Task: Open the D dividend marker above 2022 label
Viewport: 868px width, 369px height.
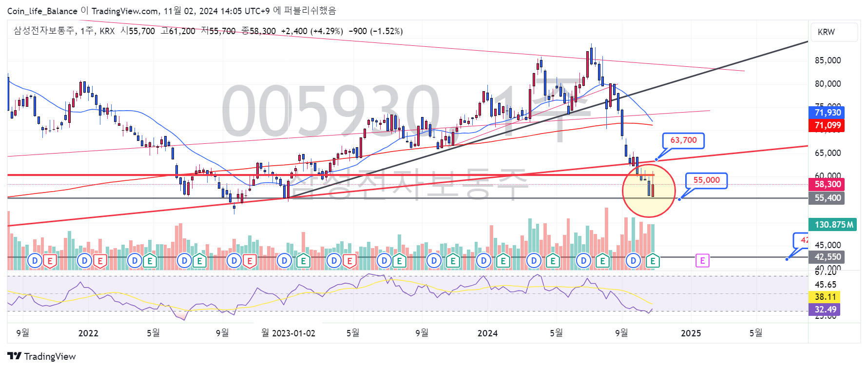Action: 85,261
